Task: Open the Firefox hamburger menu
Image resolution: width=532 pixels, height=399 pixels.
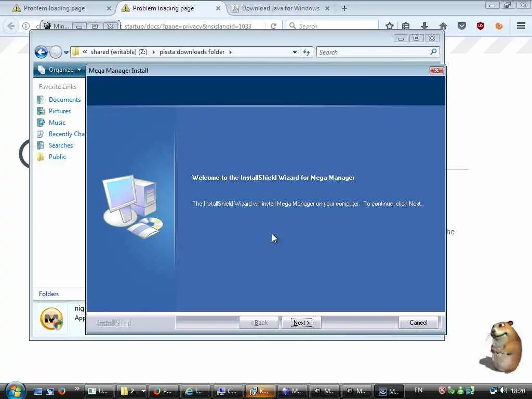Action: [521, 26]
